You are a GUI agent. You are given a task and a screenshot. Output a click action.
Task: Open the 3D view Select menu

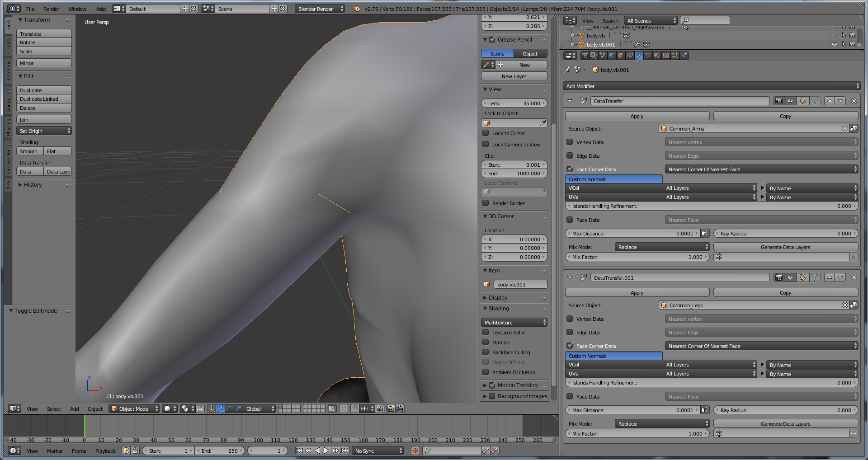(x=54, y=408)
